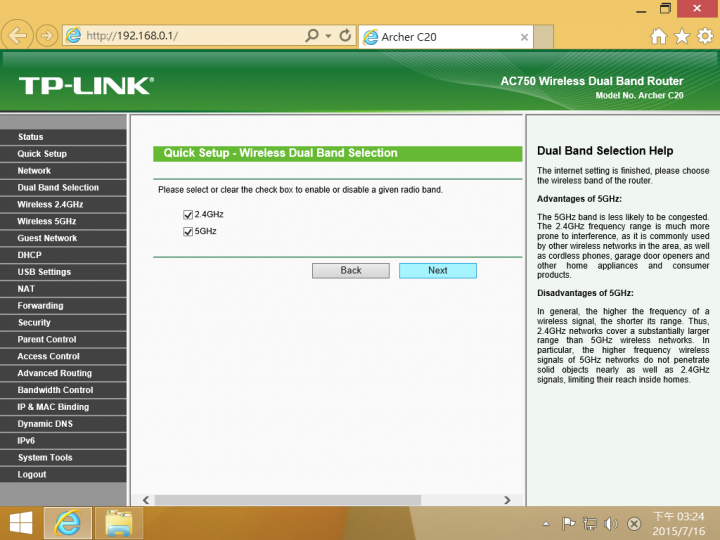Open Dynamic DNS settings

click(63, 424)
